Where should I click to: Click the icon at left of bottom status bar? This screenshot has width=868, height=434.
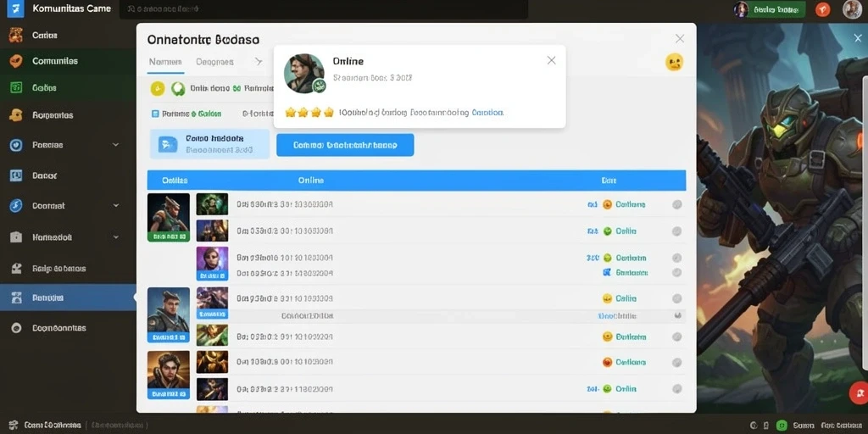click(14, 426)
